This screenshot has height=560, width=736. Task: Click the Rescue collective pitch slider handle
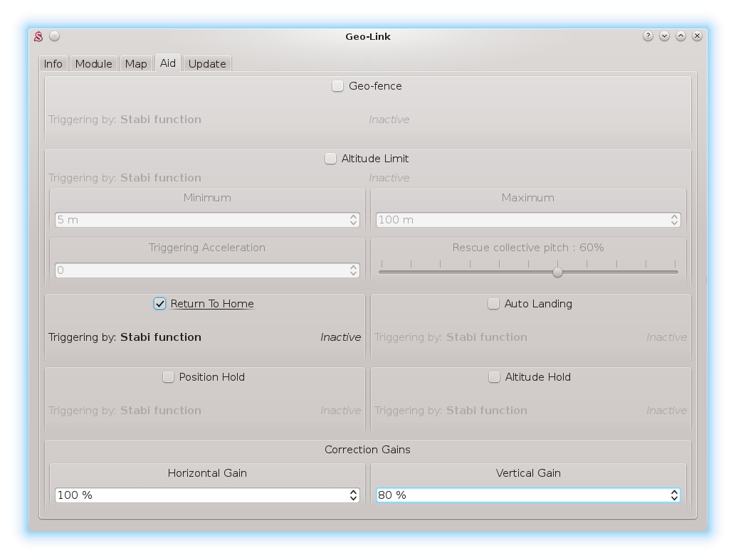[557, 272]
